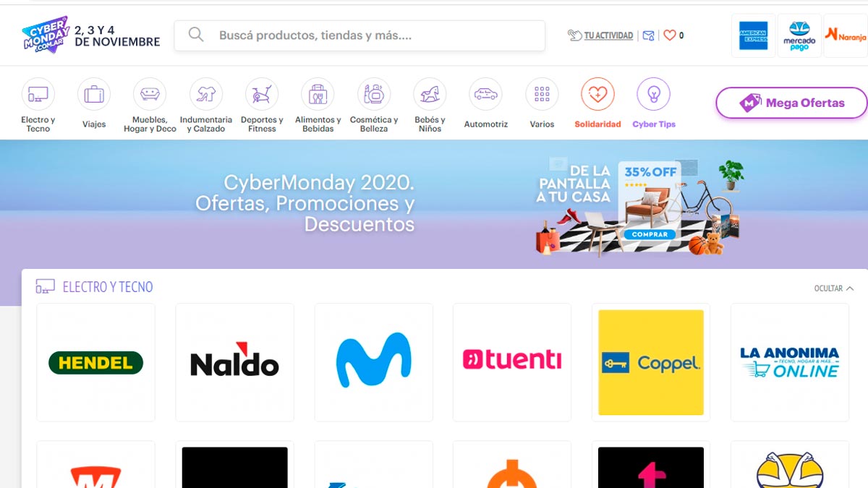Open the mail envelope icon
The image size is (868, 488).
click(648, 35)
